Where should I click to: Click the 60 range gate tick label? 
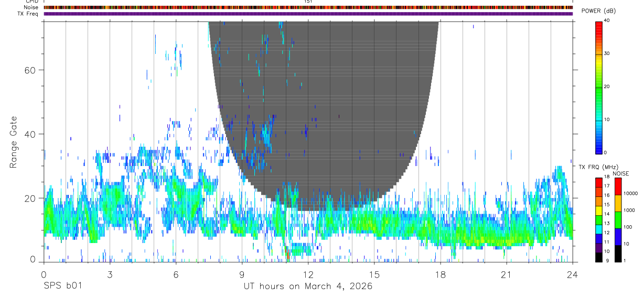[31, 70]
